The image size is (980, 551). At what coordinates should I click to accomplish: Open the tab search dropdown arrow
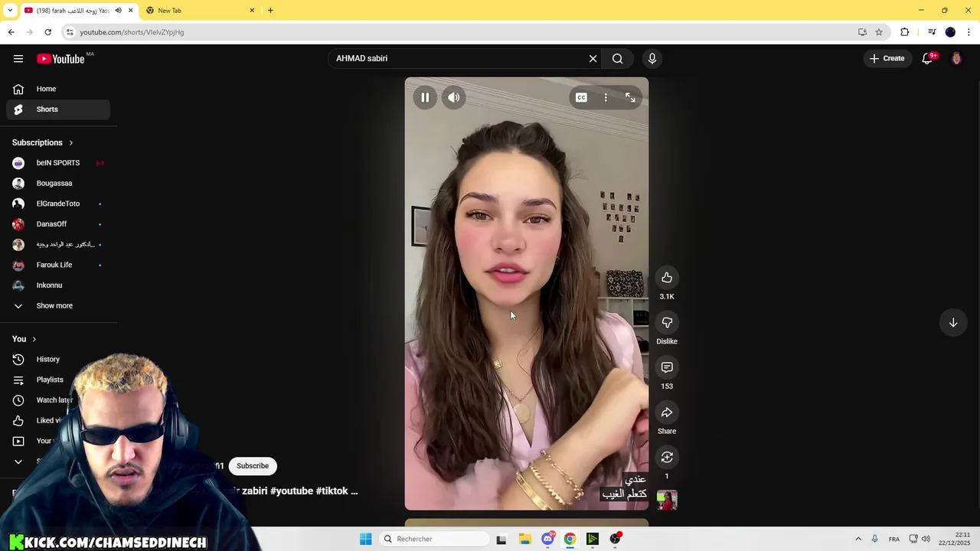[9, 11]
